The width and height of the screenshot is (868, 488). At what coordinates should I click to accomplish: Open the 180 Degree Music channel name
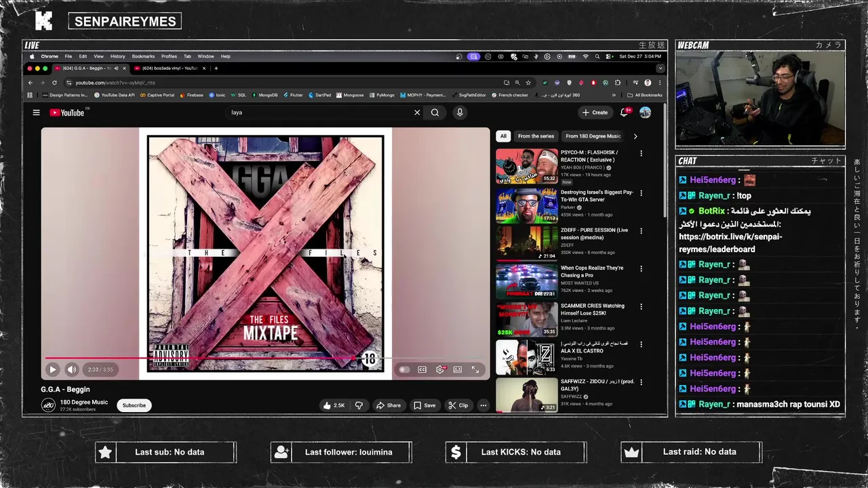coord(83,402)
